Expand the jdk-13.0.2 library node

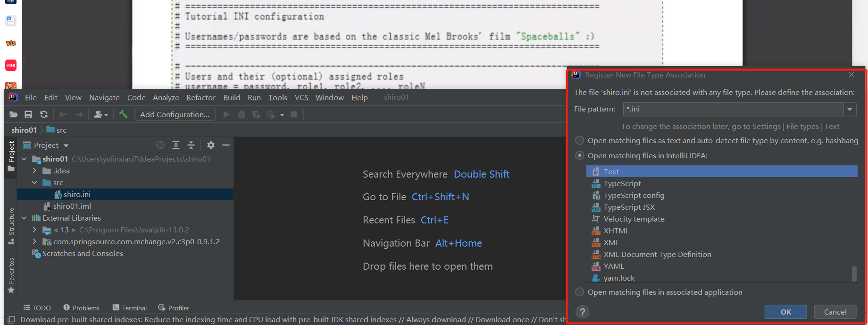(34, 230)
